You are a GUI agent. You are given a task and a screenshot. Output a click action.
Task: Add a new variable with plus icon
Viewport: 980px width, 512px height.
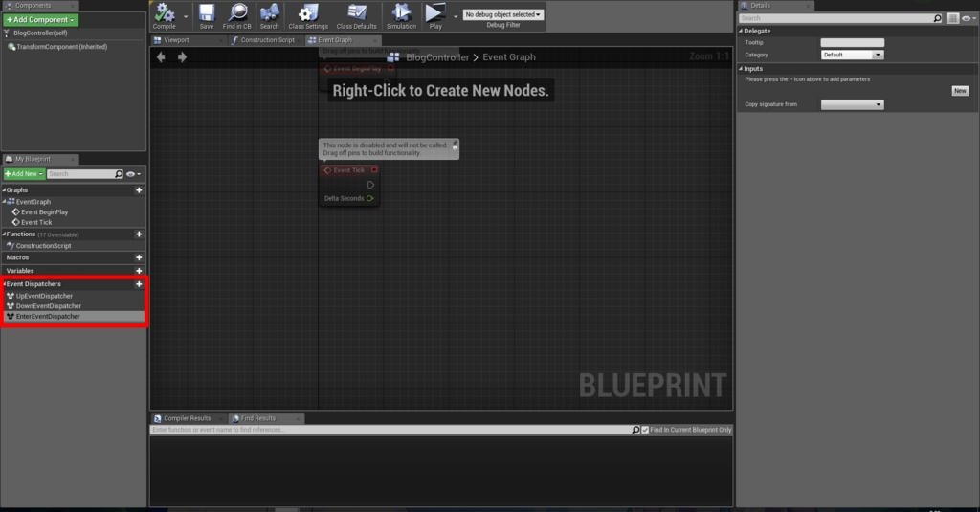[139, 271]
